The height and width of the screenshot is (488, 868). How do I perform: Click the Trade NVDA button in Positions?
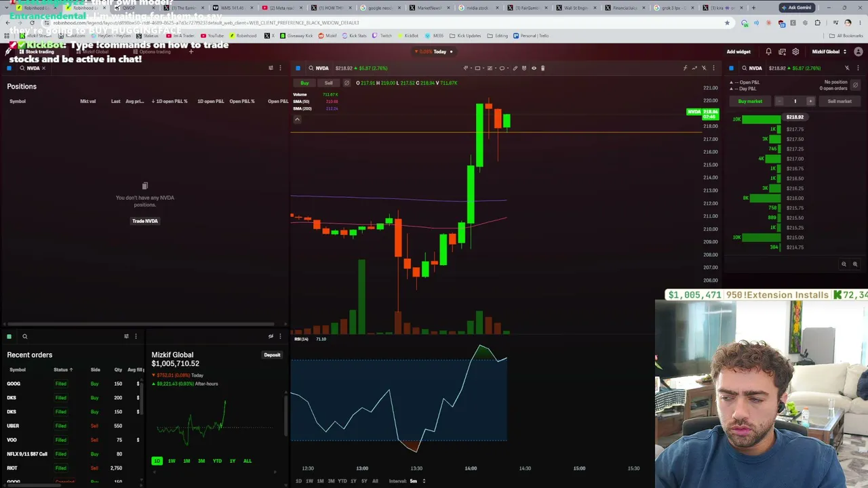144,221
